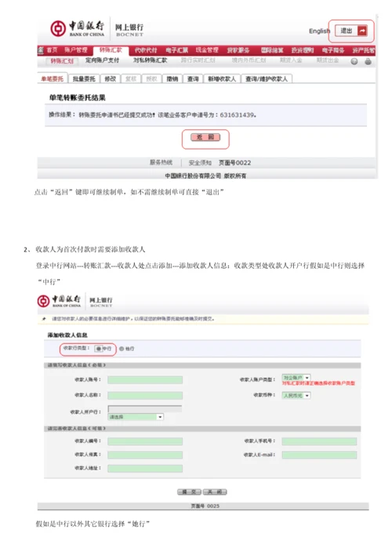
Task: Click the application number 631631439 text
Action: tap(237, 115)
